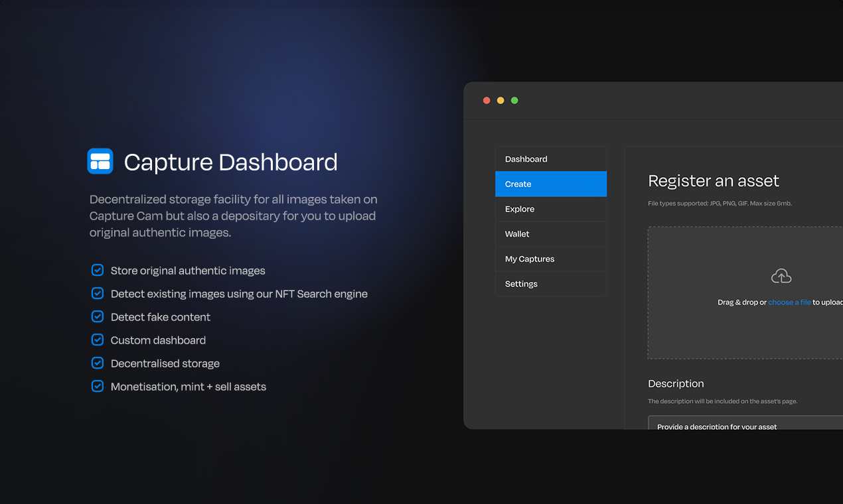Click the Decentralized storage facility paragraph
The width and height of the screenshot is (843, 504).
(234, 216)
